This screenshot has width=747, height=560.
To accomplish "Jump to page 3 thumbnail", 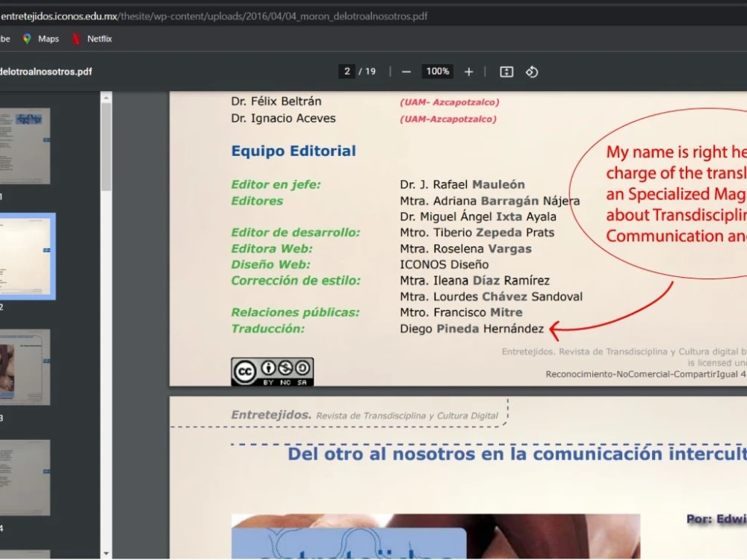I will (25, 367).
